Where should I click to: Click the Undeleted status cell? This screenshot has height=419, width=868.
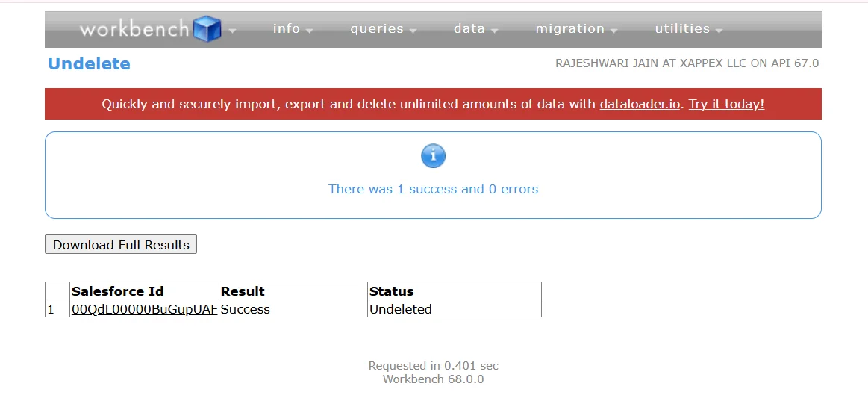tap(455, 308)
